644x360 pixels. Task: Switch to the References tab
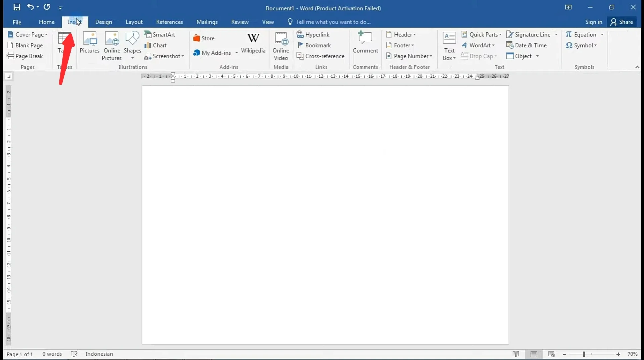tap(169, 22)
